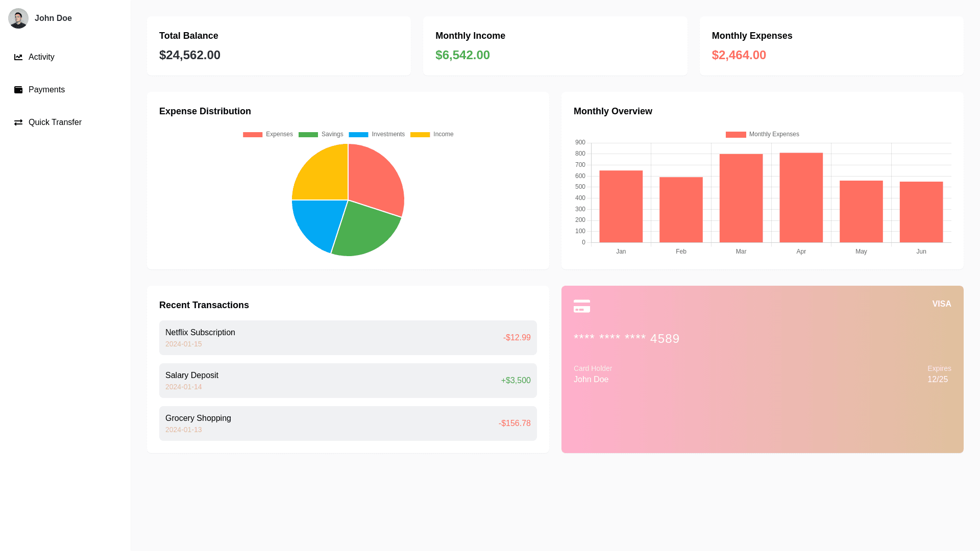Screen dimensions: 980x551
Task: Click the red Expenses legend swatch
Action: 252,134
